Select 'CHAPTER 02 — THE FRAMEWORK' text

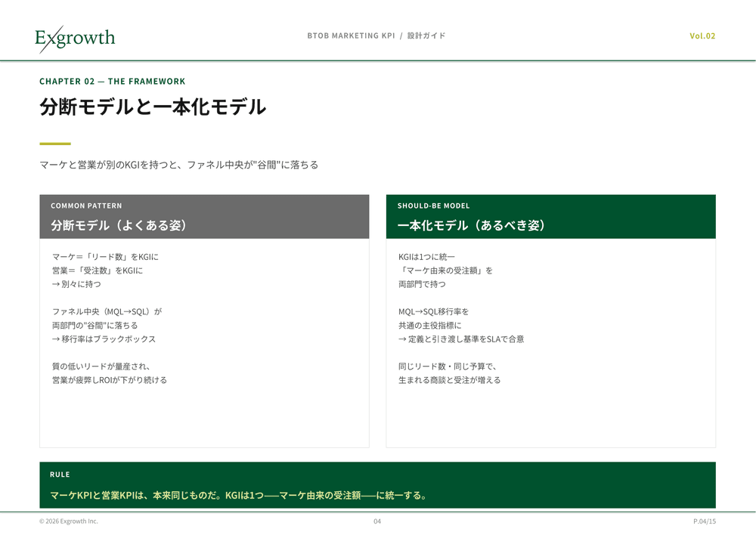pos(113,82)
